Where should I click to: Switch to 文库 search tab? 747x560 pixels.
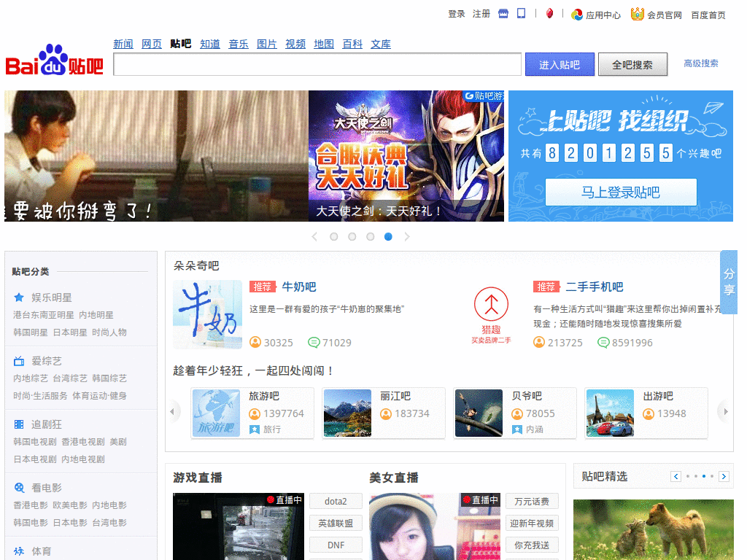(x=381, y=44)
